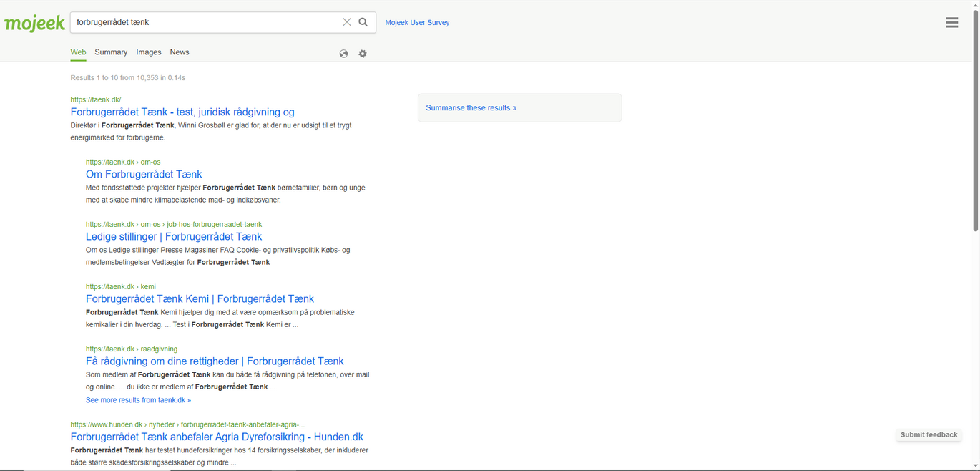Click the 'taenk.dk › raadgivning' URL text
The width and height of the screenshot is (980, 471).
[132, 349]
